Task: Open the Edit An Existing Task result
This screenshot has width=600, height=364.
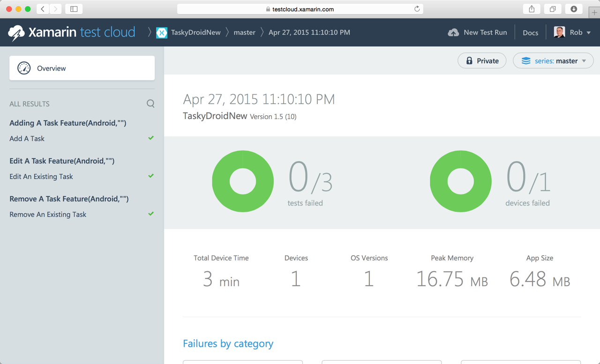Action: [x=41, y=177]
